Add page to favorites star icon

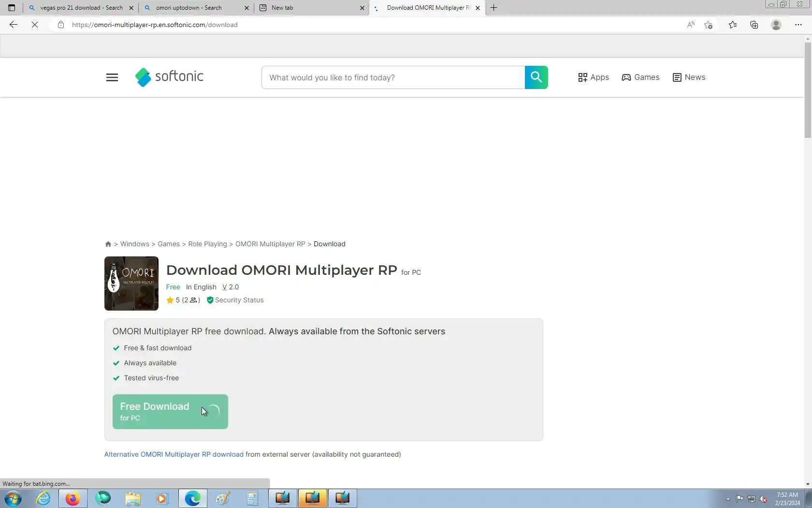click(709, 25)
